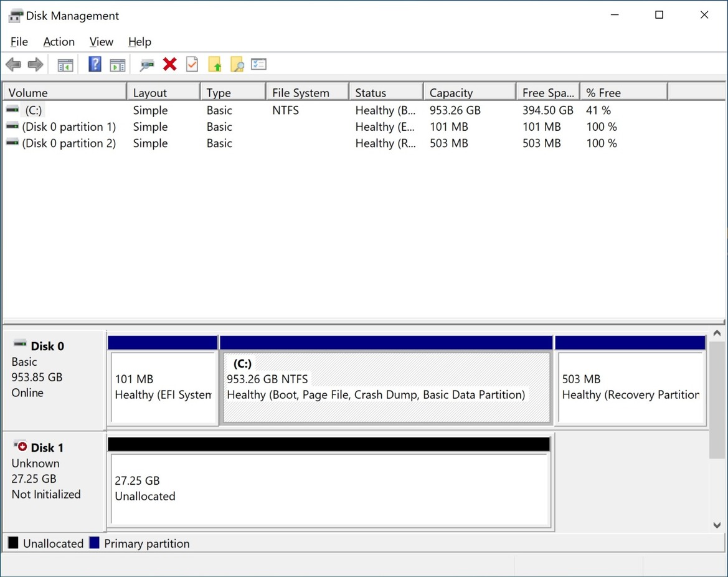Click the 101 MB capacity cell
Image resolution: width=728 pixels, height=577 pixels.
tap(448, 127)
